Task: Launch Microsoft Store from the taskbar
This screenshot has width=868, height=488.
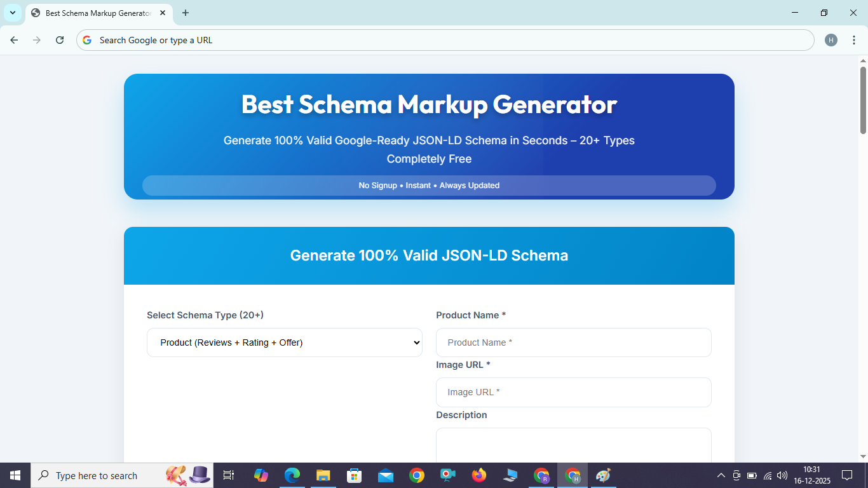Action: click(354, 475)
